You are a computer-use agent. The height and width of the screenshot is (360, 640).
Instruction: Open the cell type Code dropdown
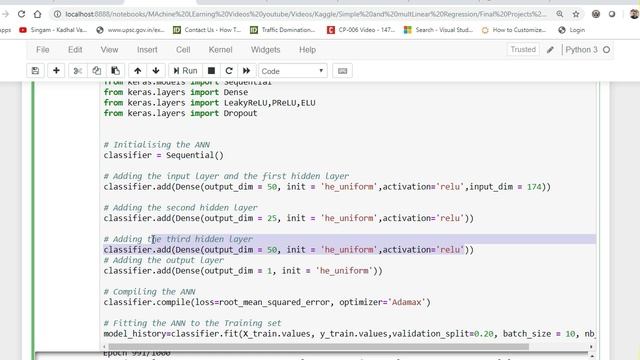(x=293, y=71)
